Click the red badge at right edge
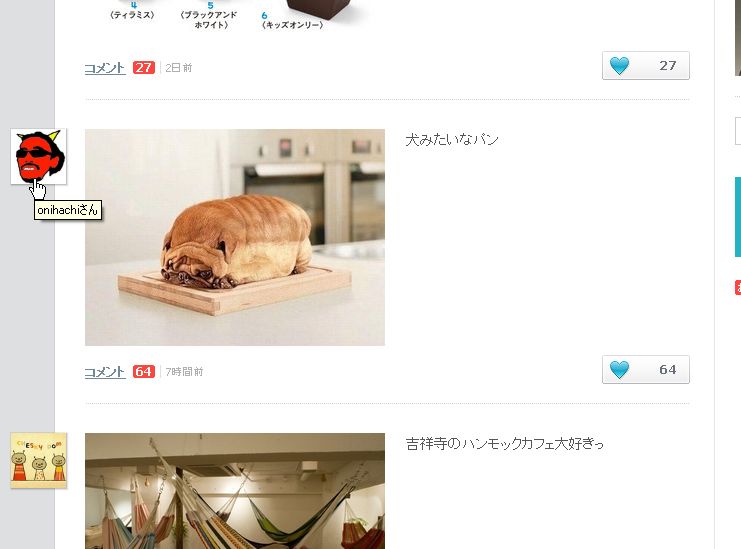The width and height of the screenshot is (741, 549). (738, 287)
